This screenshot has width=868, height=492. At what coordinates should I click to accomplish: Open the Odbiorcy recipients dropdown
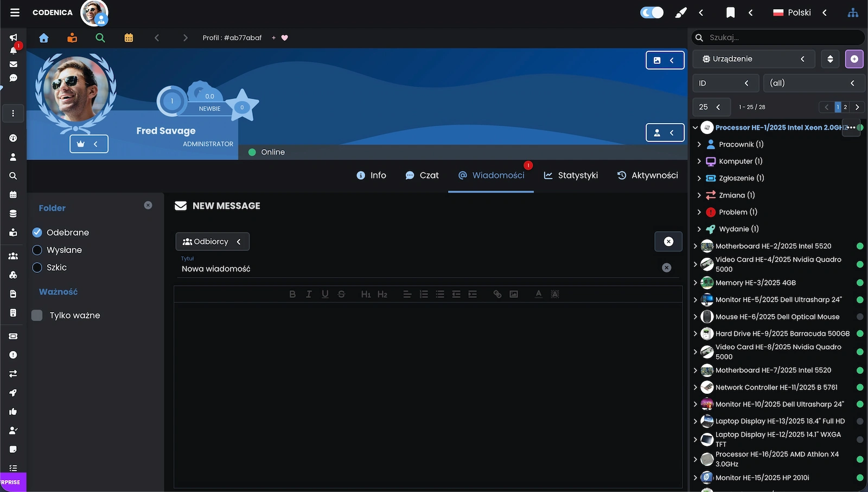click(212, 241)
